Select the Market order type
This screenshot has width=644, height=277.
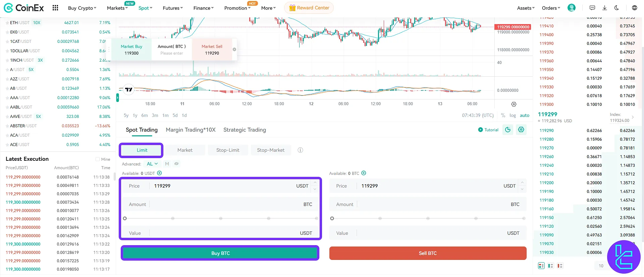coord(185,150)
